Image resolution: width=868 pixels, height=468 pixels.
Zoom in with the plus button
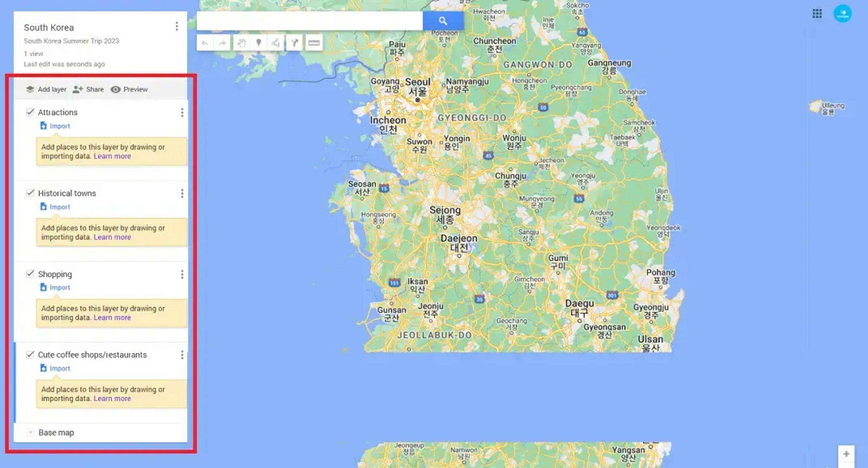(846, 454)
